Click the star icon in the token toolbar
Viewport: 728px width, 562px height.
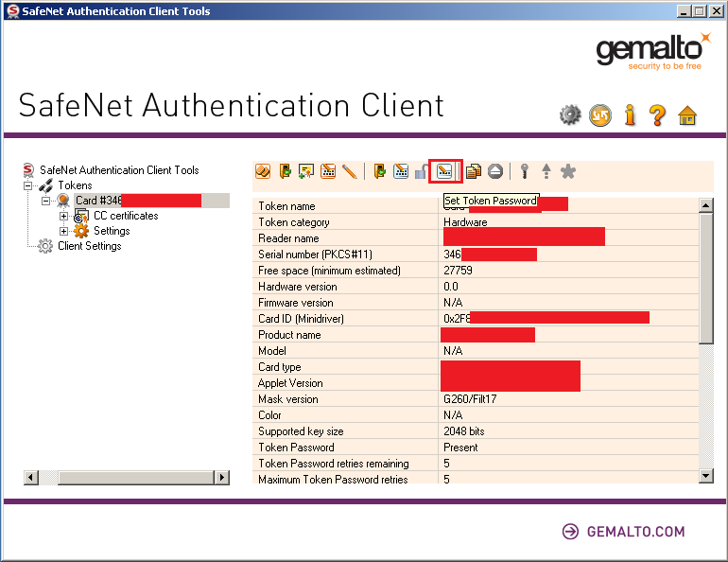(x=568, y=171)
